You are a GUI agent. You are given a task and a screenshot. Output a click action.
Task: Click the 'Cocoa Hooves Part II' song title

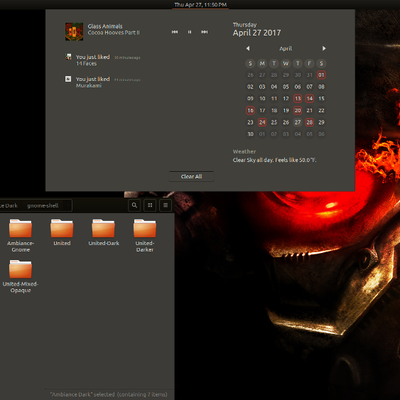coord(114,33)
